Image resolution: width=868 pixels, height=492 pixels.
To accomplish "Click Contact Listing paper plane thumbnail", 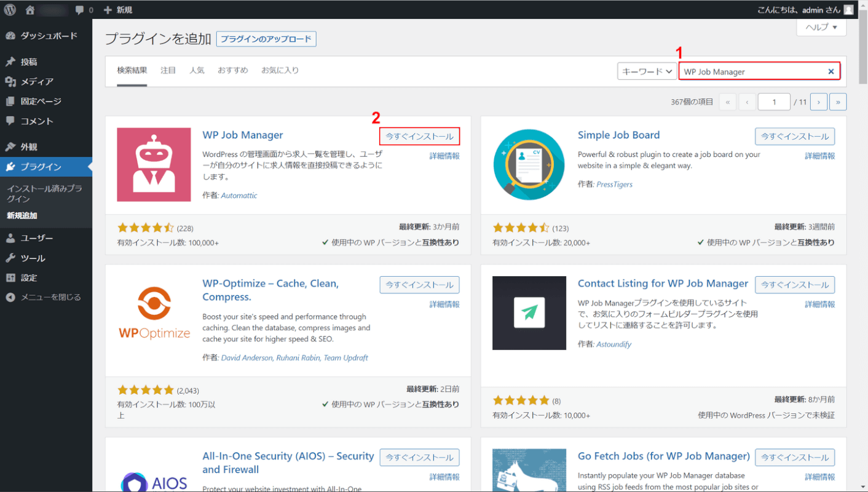I will click(x=529, y=313).
